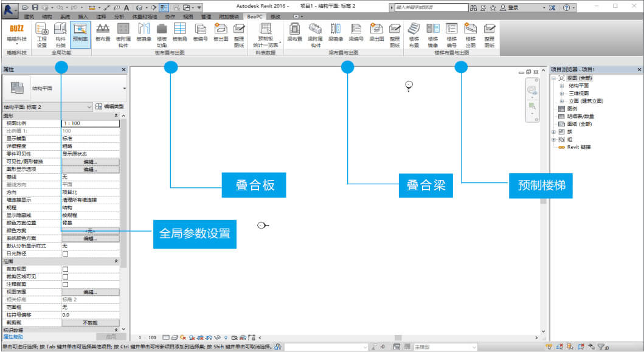Check the 注释裁剪 checkbox
This screenshot has width=644, height=352.
(65, 285)
